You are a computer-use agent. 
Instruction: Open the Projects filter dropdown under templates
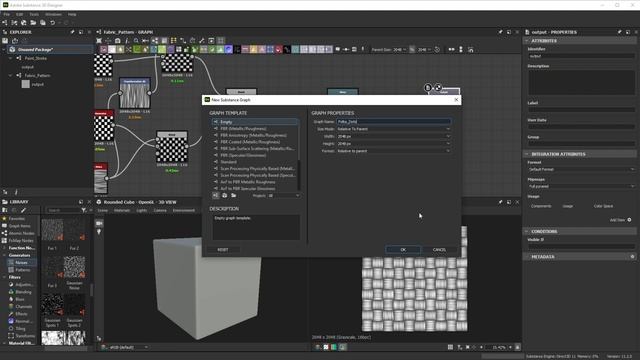(x=284, y=196)
